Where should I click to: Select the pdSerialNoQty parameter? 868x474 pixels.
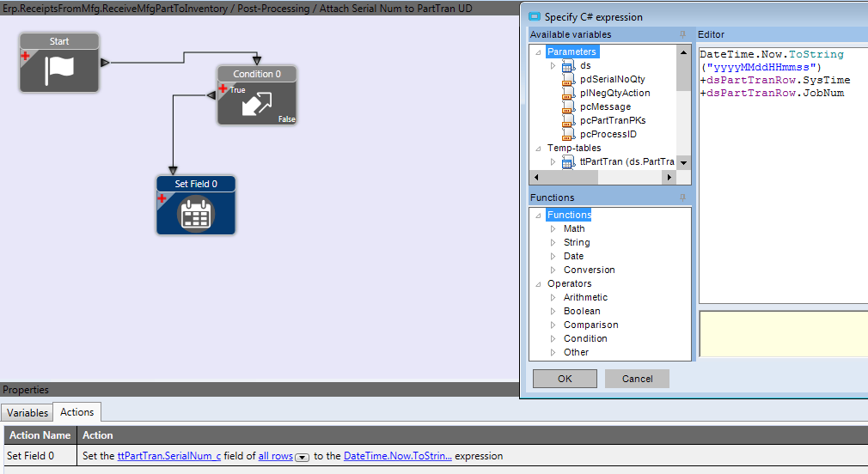[x=612, y=80]
